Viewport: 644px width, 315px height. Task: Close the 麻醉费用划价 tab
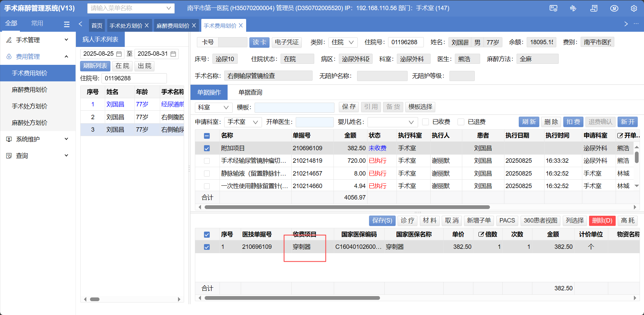tap(194, 26)
